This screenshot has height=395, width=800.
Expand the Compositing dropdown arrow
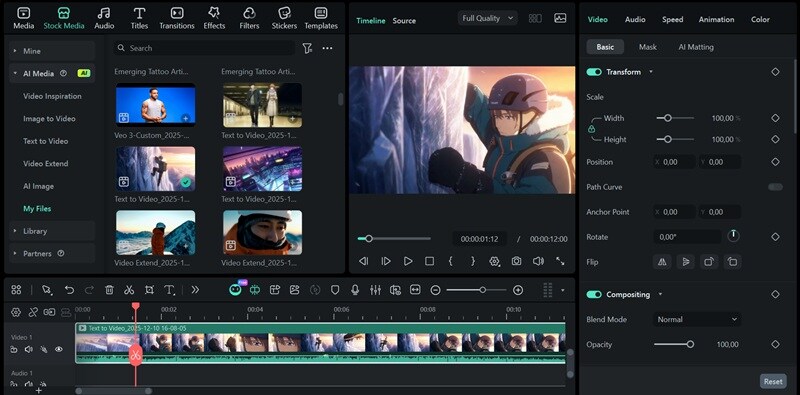[x=660, y=294]
